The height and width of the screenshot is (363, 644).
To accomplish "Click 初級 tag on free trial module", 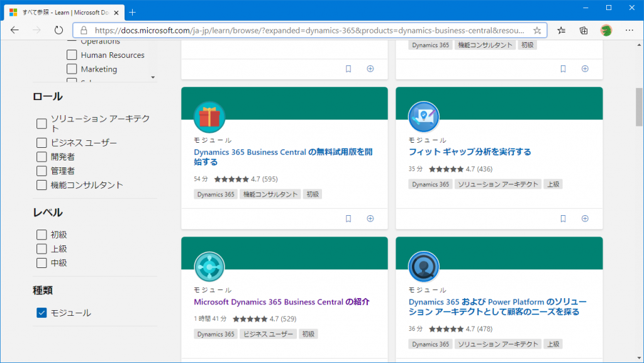I will coord(313,194).
